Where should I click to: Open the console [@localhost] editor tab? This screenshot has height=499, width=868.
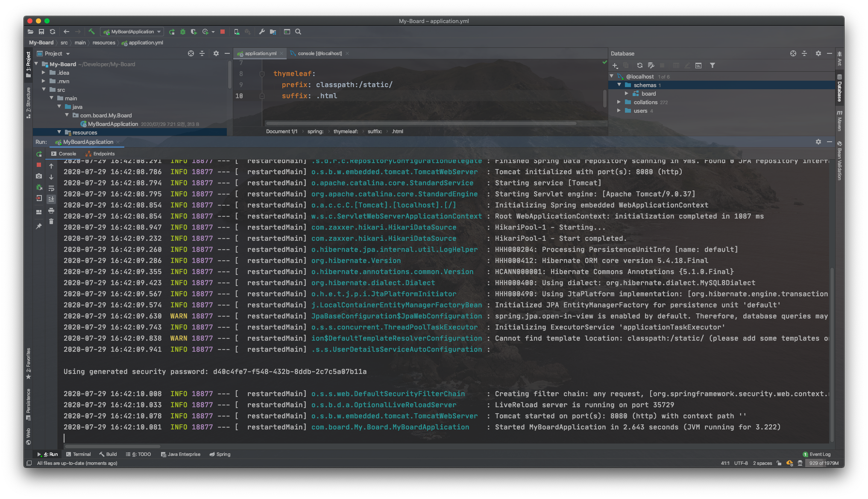pyautogui.click(x=319, y=53)
